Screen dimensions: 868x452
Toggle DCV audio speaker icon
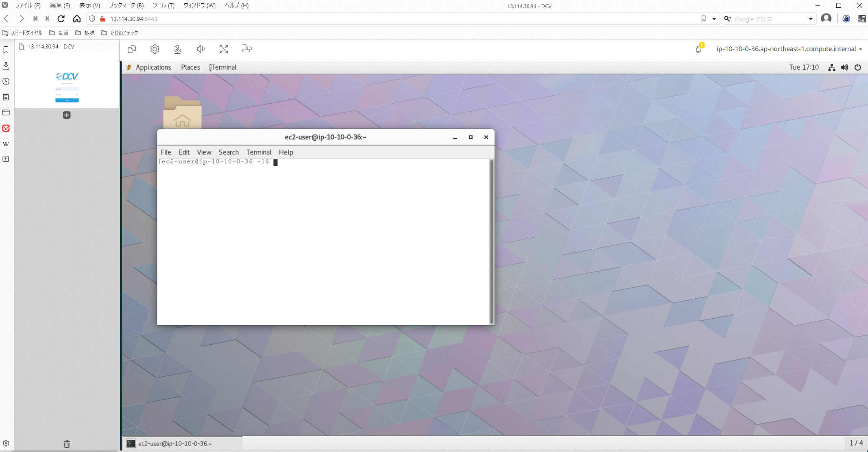click(201, 49)
